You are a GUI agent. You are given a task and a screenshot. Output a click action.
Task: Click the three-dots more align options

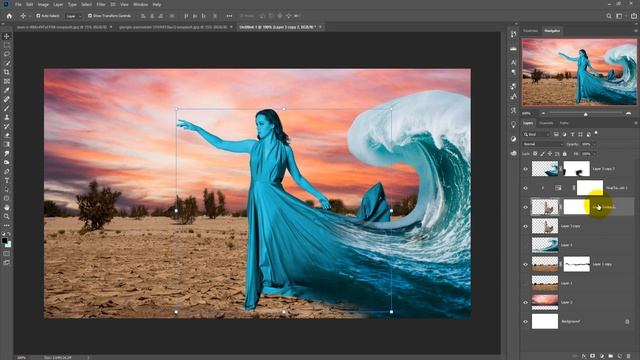tap(229, 16)
